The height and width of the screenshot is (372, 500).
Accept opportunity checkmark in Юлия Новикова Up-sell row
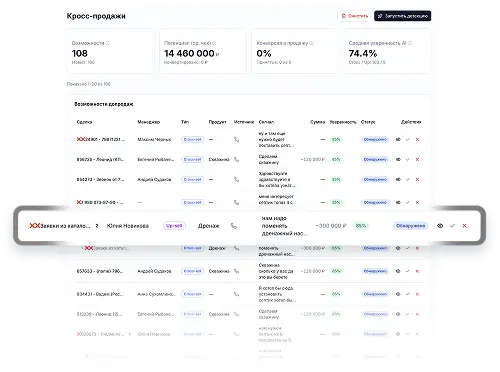click(x=452, y=226)
